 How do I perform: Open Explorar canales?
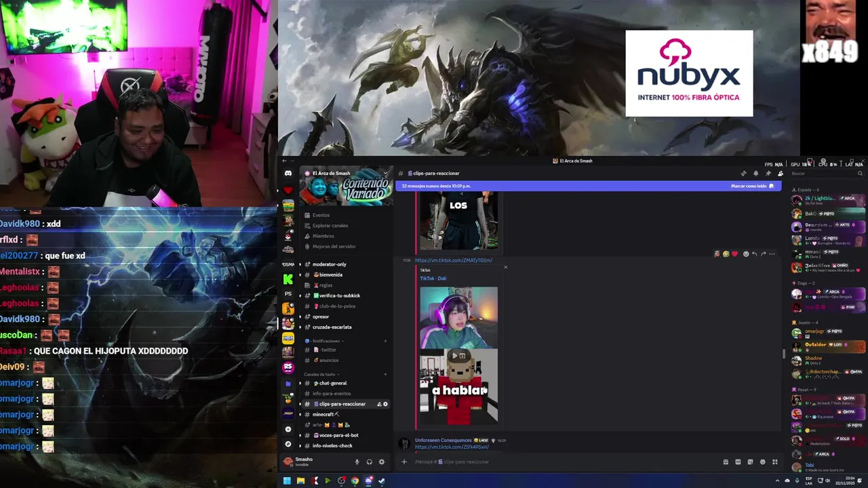(x=346, y=226)
